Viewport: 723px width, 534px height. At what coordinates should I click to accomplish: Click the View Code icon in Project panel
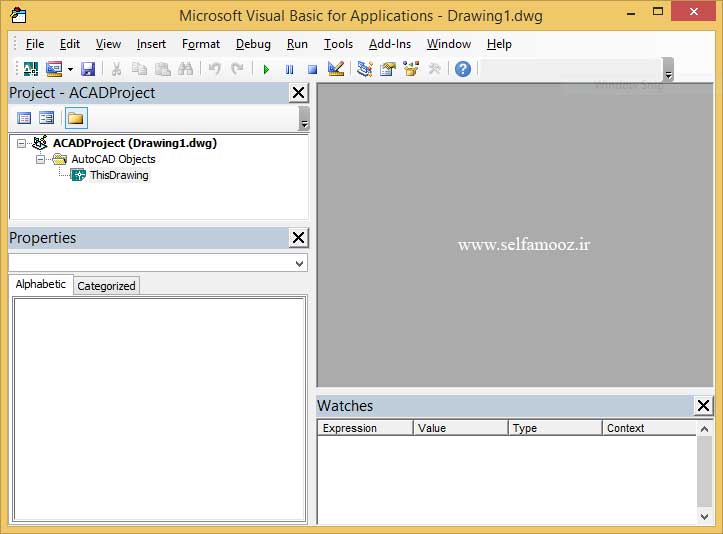(x=24, y=118)
